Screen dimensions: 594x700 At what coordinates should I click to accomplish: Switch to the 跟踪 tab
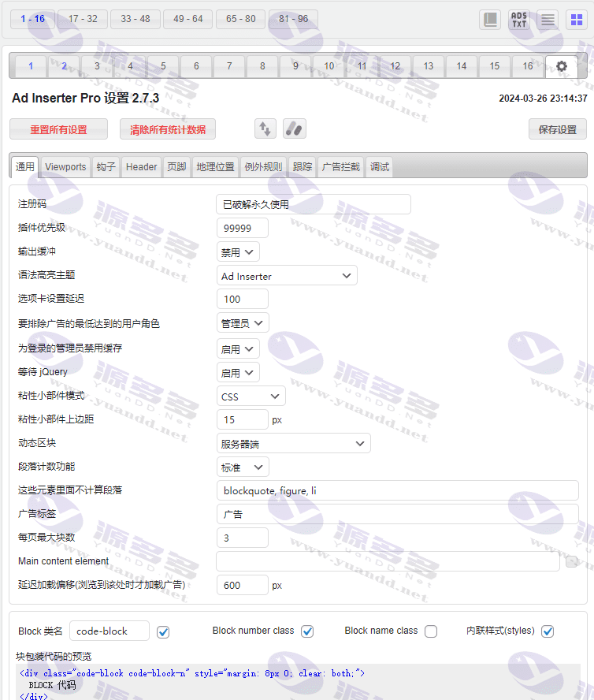(303, 167)
